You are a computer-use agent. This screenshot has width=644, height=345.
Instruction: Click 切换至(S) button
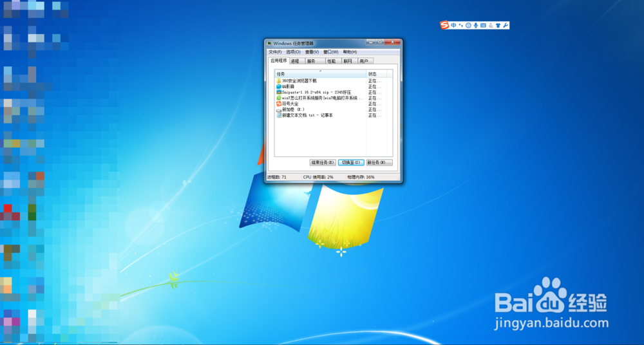click(x=351, y=163)
